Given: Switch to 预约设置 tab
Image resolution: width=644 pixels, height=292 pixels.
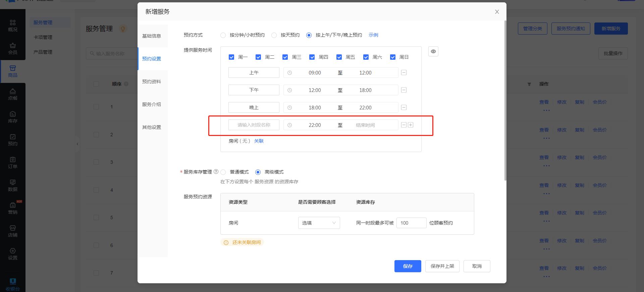Looking at the screenshot, I should pyautogui.click(x=152, y=59).
